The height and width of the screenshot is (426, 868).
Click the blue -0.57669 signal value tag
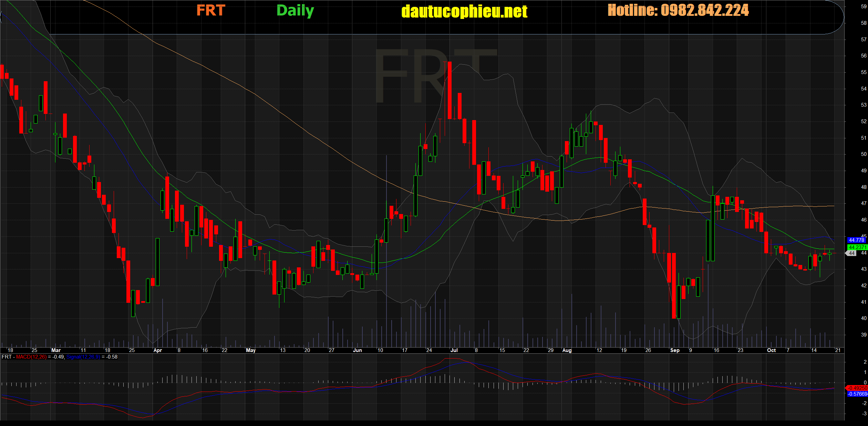tap(857, 394)
